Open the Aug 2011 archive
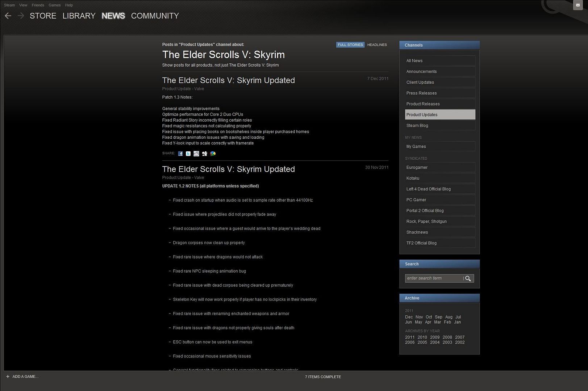 (x=449, y=317)
